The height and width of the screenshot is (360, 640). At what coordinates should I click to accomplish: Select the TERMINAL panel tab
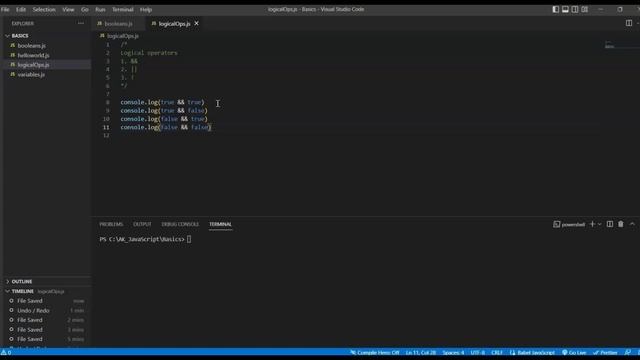(220, 224)
